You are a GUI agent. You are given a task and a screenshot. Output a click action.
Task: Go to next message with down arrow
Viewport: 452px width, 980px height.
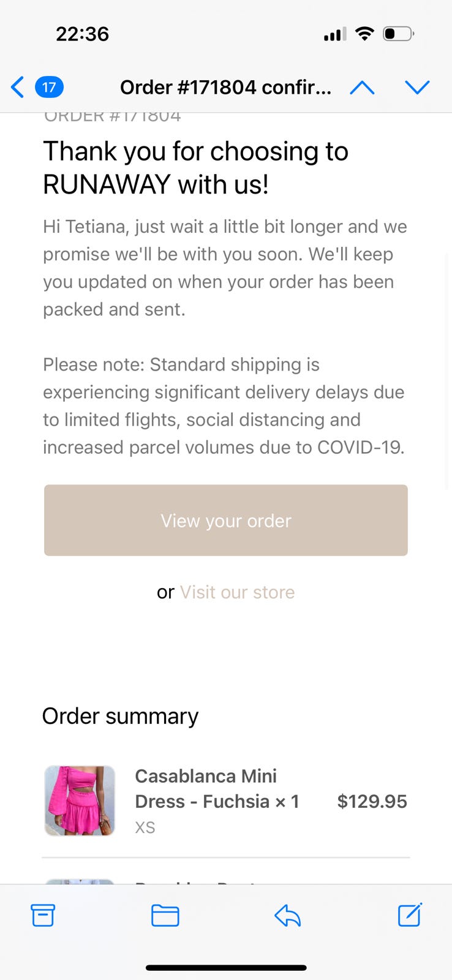coord(417,88)
